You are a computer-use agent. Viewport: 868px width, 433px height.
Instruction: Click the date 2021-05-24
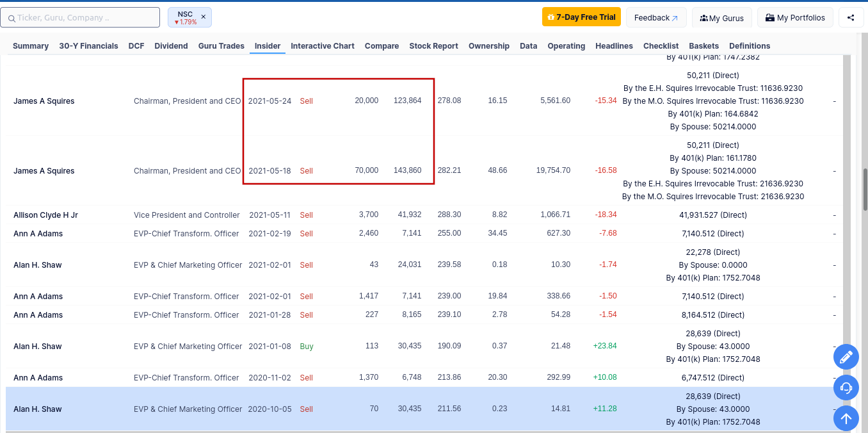[269, 101]
